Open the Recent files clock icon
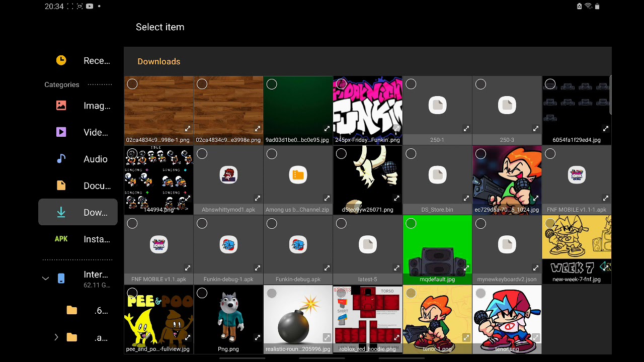 point(61,60)
